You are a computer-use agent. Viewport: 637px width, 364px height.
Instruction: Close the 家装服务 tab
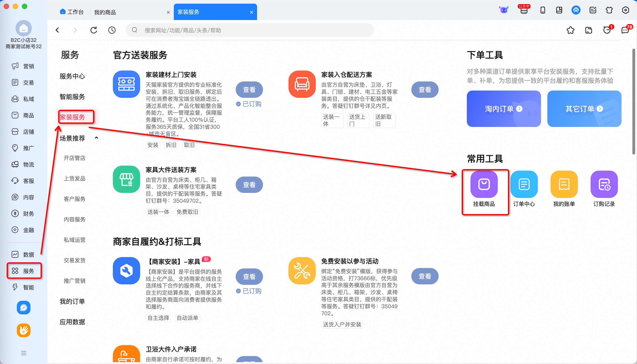tap(251, 12)
